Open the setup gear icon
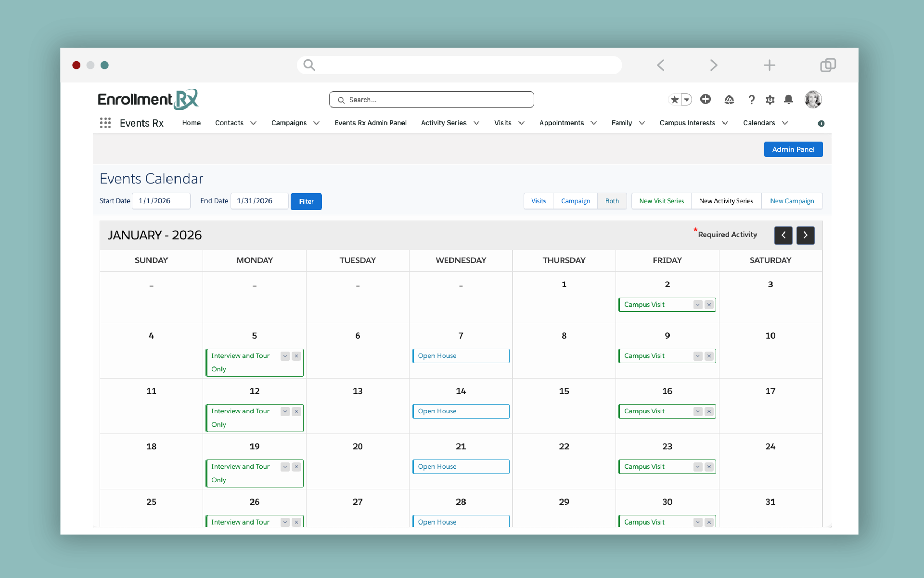This screenshot has height=578, width=924. tap(770, 100)
